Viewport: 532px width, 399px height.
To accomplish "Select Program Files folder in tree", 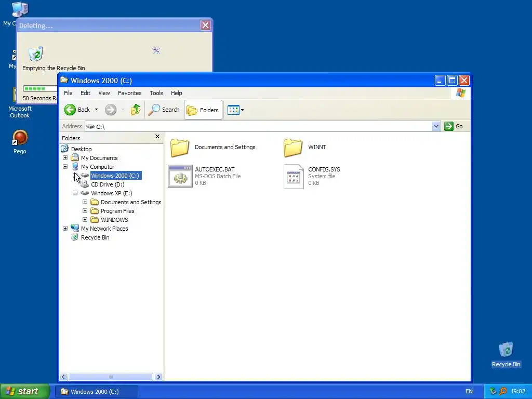I will [x=117, y=211].
